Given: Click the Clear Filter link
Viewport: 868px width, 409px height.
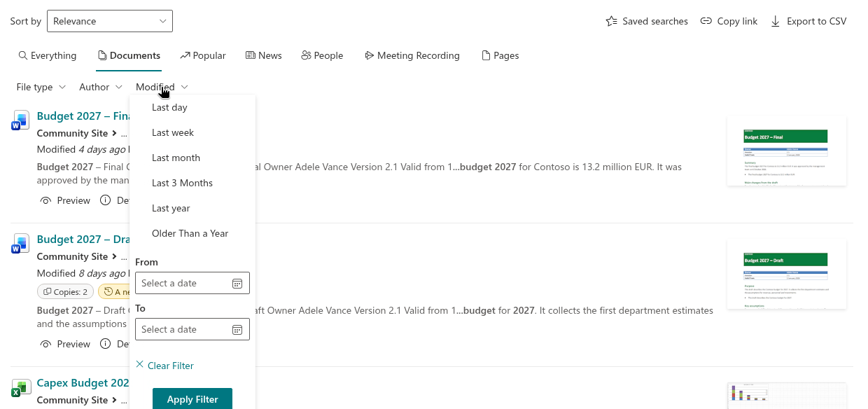Looking at the screenshot, I should point(164,366).
